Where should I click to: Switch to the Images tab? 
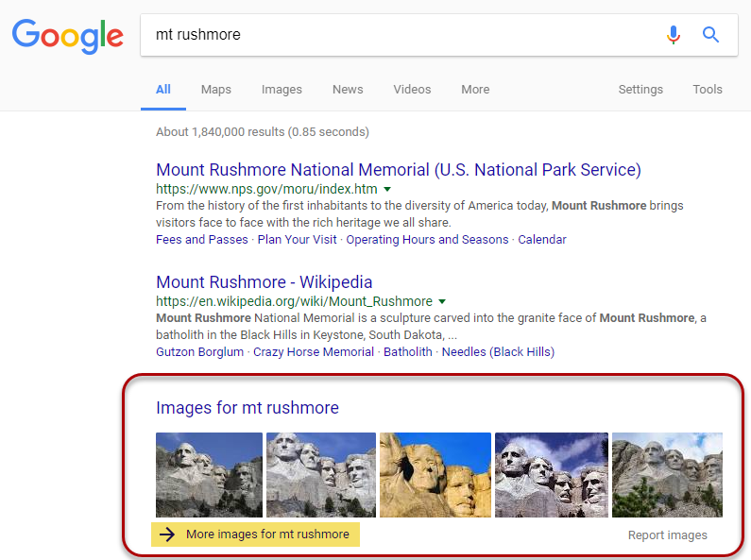point(282,90)
